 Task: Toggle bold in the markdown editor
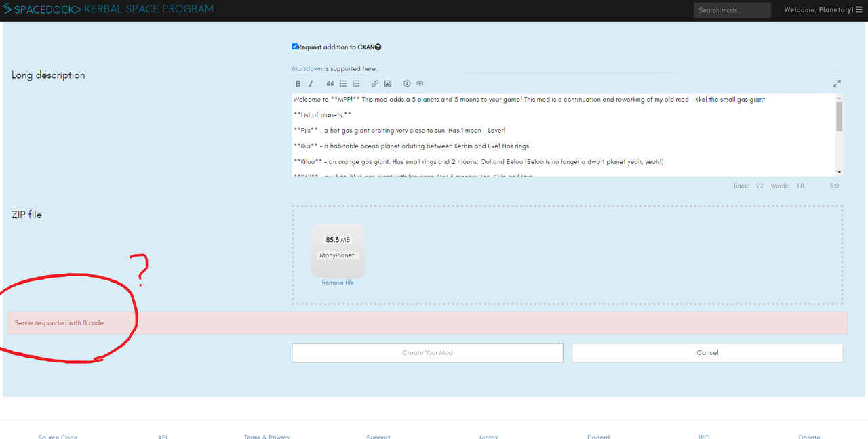[x=298, y=84]
